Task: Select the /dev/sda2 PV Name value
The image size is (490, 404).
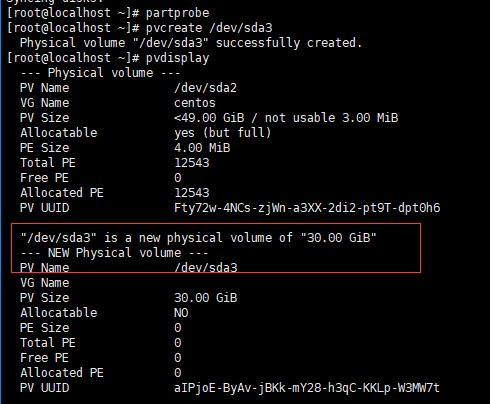Action: 205,88
